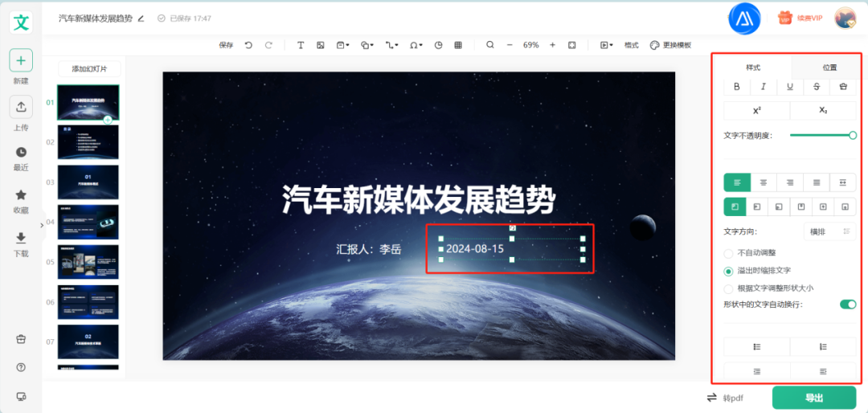Screen dimensions: 868x413
Task: Click the clear formatting icon beside strikethrough
Action: click(842, 86)
